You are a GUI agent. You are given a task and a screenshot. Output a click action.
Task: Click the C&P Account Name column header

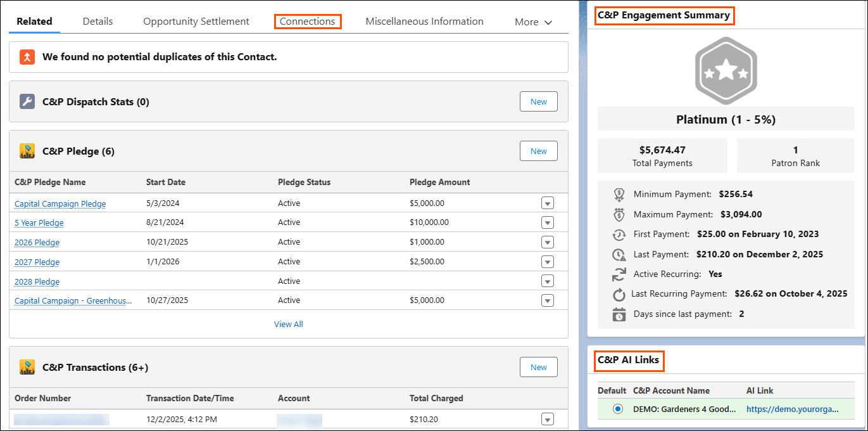[x=671, y=390]
